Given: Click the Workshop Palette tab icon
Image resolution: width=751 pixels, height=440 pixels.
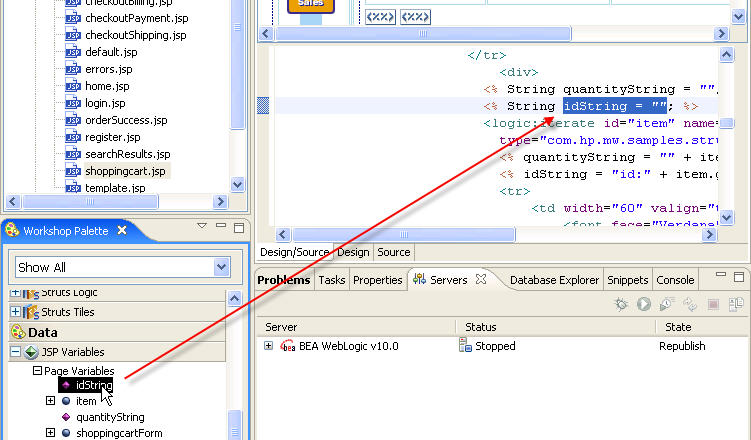Looking at the screenshot, I should pyautogui.click(x=12, y=230).
